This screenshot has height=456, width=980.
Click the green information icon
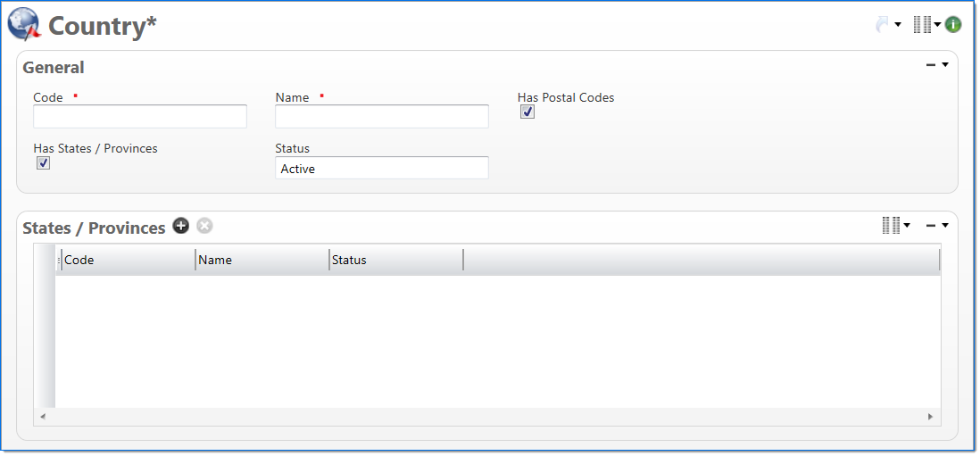[x=953, y=25]
